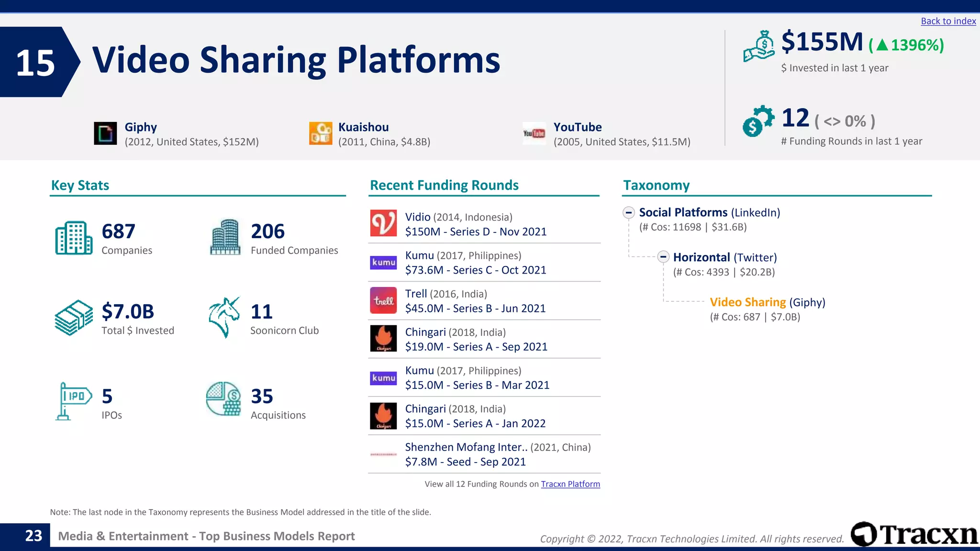The height and width of the screenshot is (551, 980).
Task: Click the Chingari logo beside Jan 2022 round
Action: [x=383, y=416]
